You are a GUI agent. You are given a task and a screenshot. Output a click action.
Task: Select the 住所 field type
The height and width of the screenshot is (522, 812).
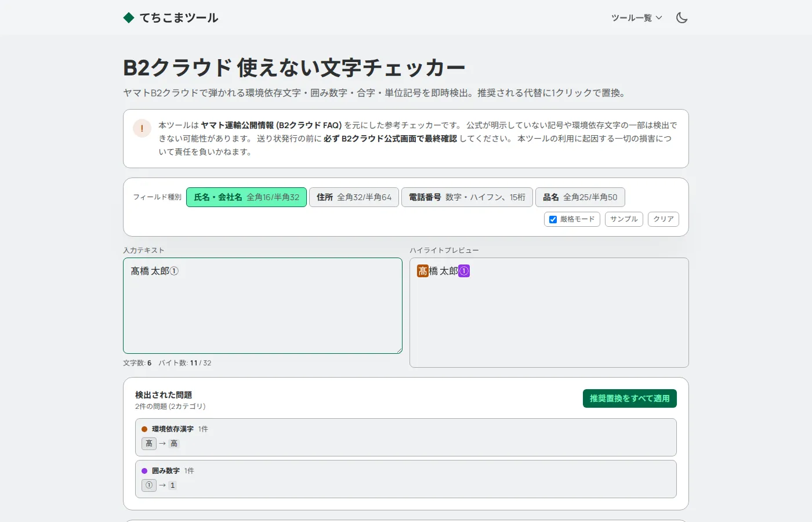coord(354,197)
